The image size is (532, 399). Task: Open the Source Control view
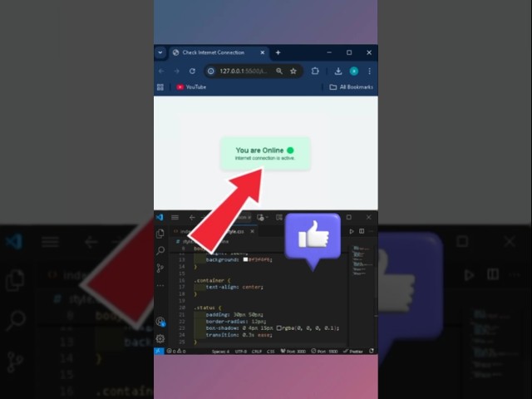[160, 268]
